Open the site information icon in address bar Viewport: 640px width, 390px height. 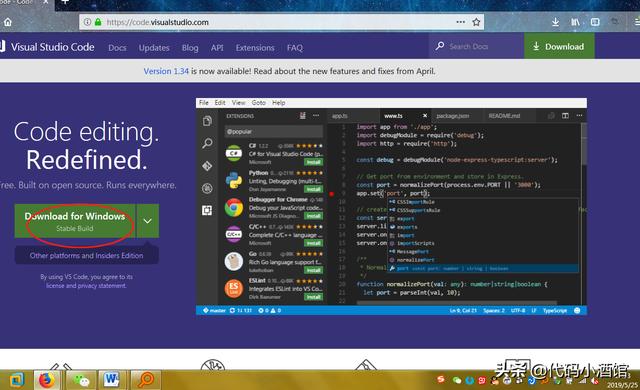87,22
